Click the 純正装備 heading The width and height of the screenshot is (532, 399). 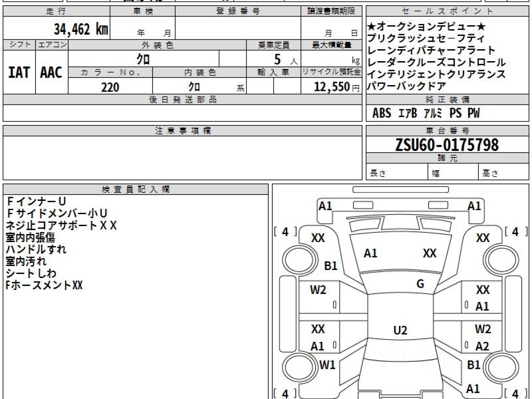pos(448,100)
